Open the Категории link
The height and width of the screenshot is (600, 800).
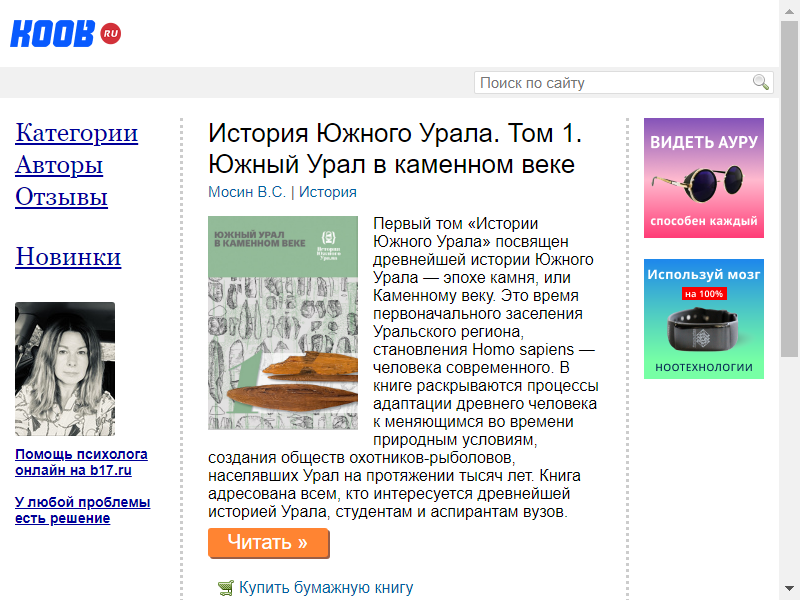pyautogui.click(x=77, y=133)
